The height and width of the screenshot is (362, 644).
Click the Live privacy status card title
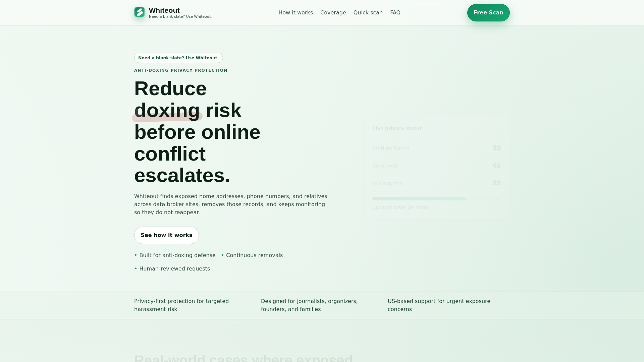pyautogui.click(x=397, y=128)
